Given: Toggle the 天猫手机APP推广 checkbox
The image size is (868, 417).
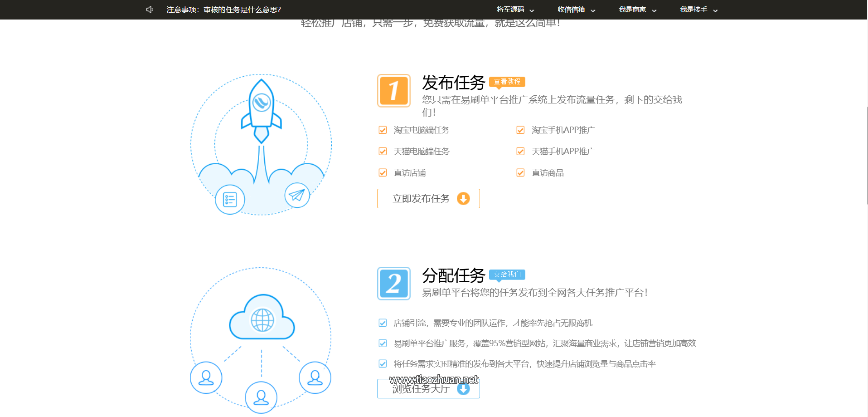Looking at the screenshot, I should (520, 151).
